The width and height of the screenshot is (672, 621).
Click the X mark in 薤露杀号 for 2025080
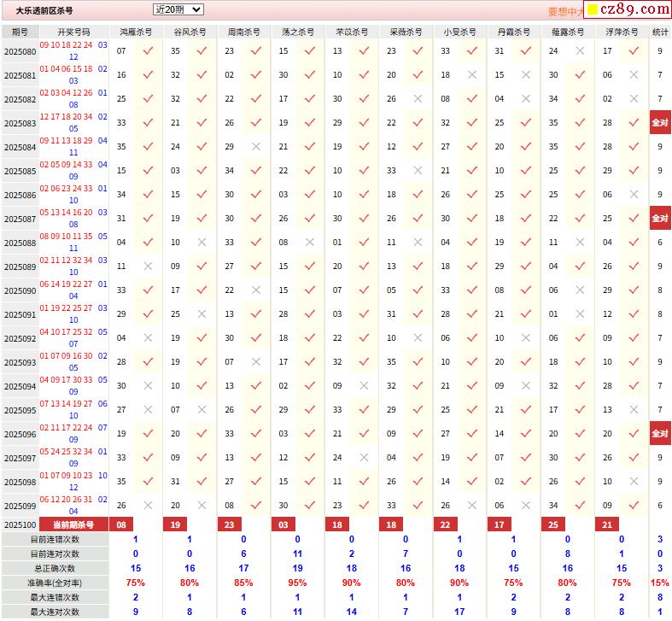click(580, 51)
